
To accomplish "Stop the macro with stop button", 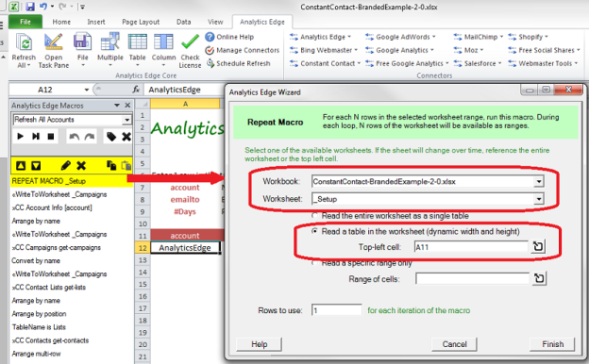I will click(51, 136).
